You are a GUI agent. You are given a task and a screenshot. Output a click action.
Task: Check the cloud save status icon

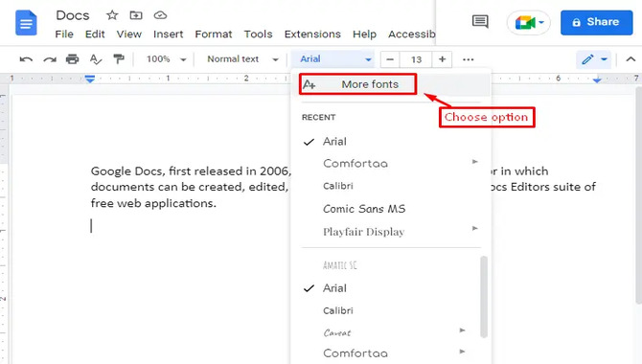click(160, 15)
